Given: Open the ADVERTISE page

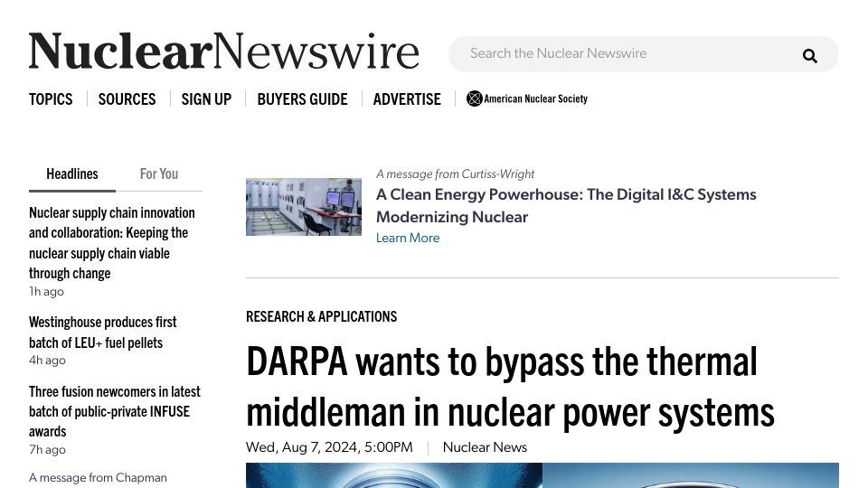Looking at the screenshot, I should (407, 99).
